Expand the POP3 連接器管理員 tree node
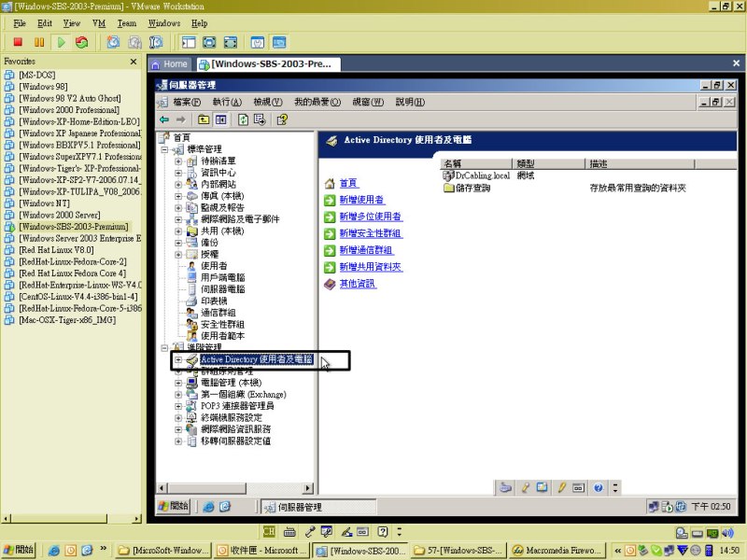This screenshot has width=747, height=560. click(178, 406)
